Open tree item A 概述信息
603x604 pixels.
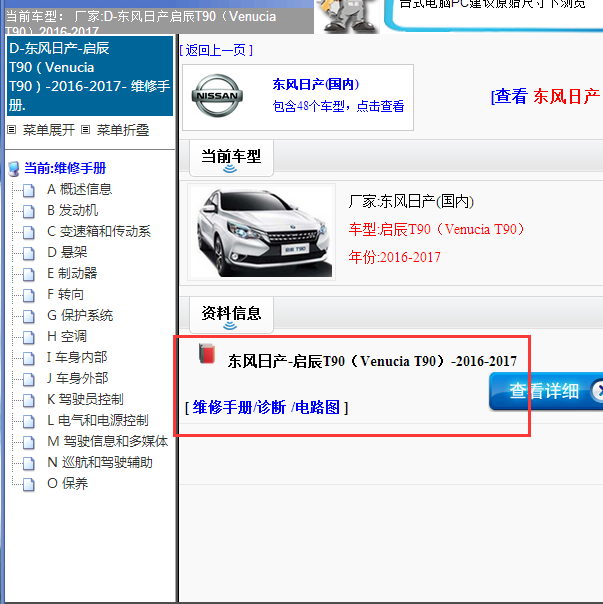[79, 189]
